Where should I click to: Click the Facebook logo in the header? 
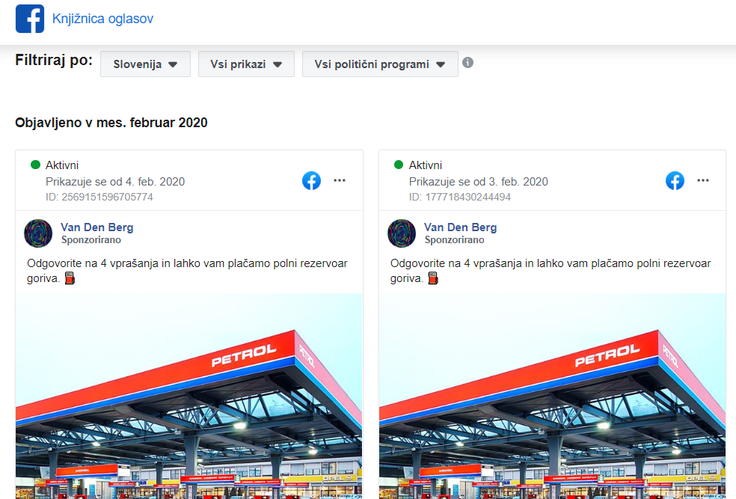point(30,19)
